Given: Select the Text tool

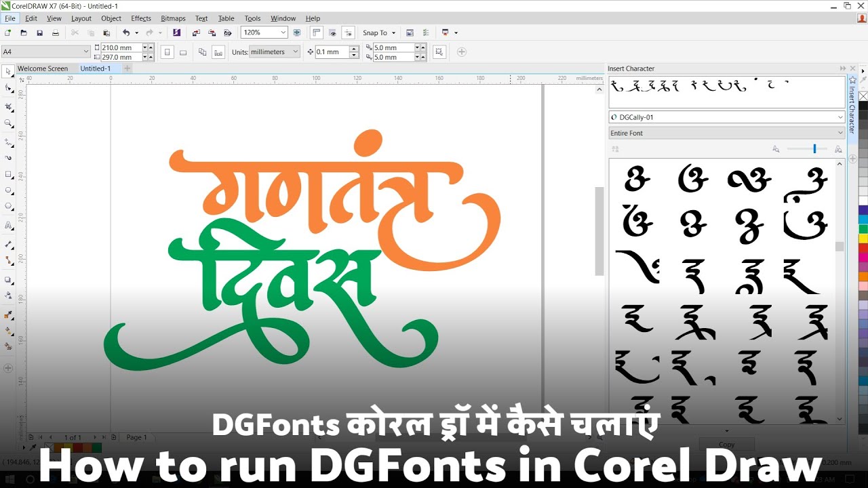Looking at the screenshot, I should click(x=8, y=225).
